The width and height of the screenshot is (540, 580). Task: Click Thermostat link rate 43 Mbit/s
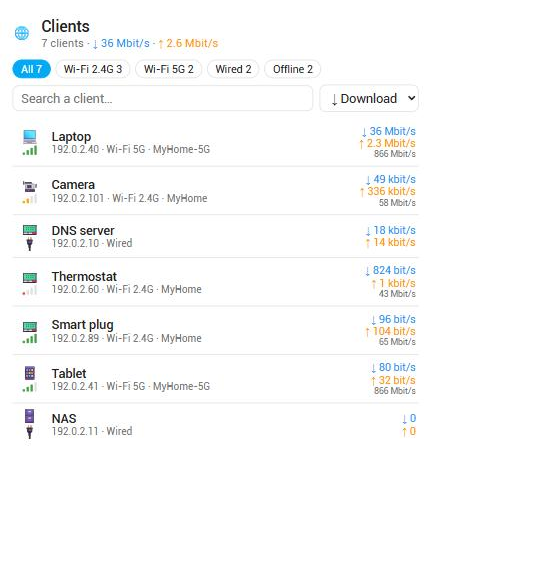pos(397,294)
